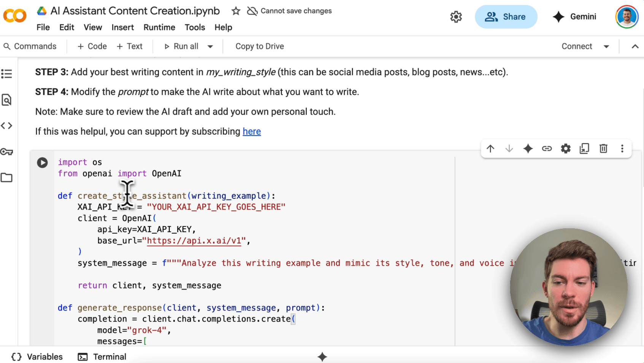Delete the cell with trash icon
The height and width of the screenshot is (363, 644).
pyautogui.click(x=603, y=149)
